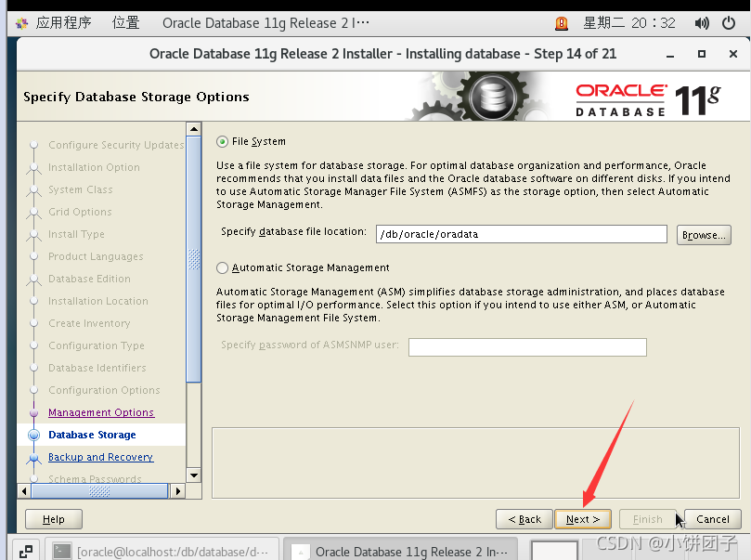Switch to the oracle@localhost terminal taskbar item

pos(161,552)
